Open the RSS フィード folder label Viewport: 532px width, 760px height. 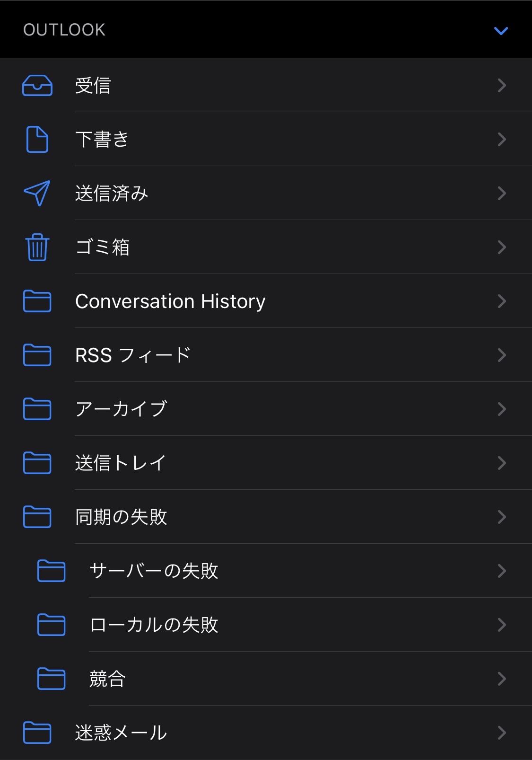133,355
